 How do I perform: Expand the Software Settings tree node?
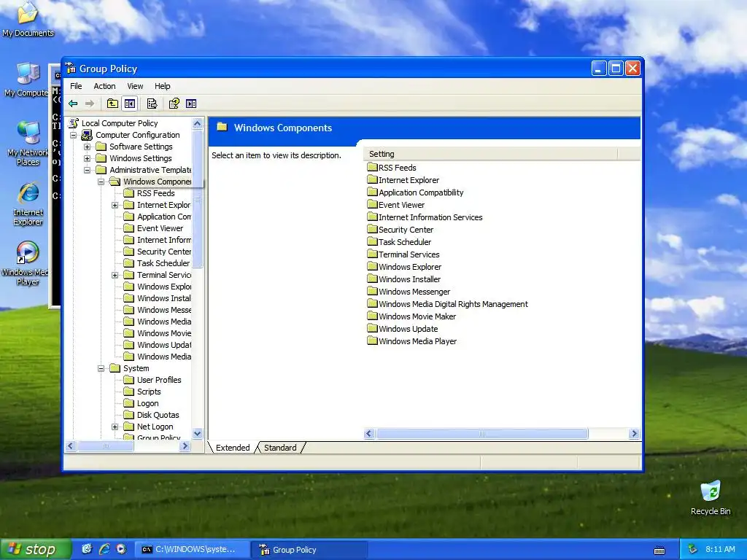click(88, 147)
